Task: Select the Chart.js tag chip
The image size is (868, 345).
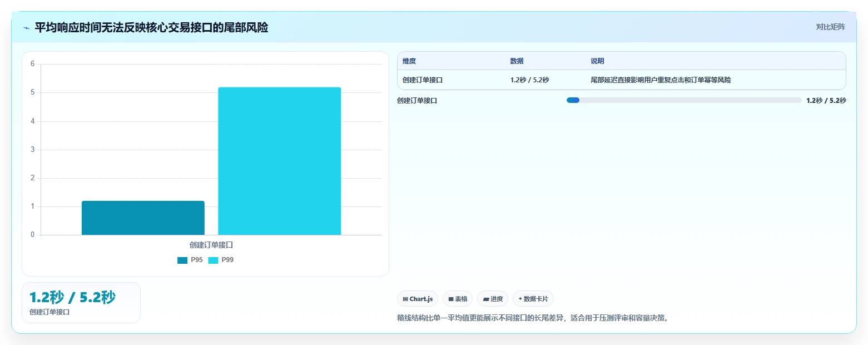Action: [418, 299]
